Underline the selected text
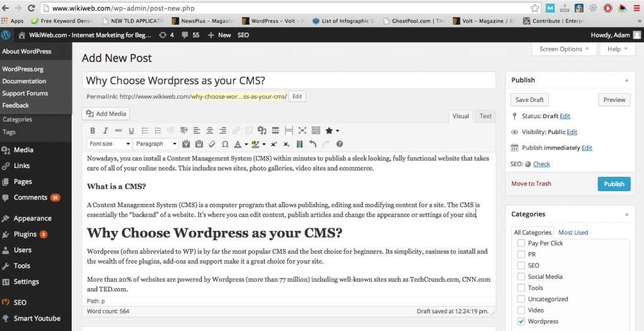Viewport: 644px width, 331px height. click(131, 131)
